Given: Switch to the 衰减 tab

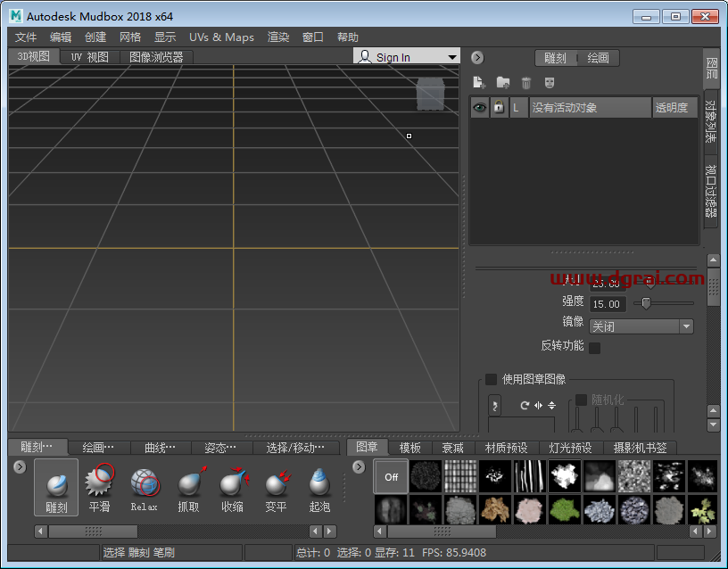Looking at the screenshot, I should click(452, 448).
